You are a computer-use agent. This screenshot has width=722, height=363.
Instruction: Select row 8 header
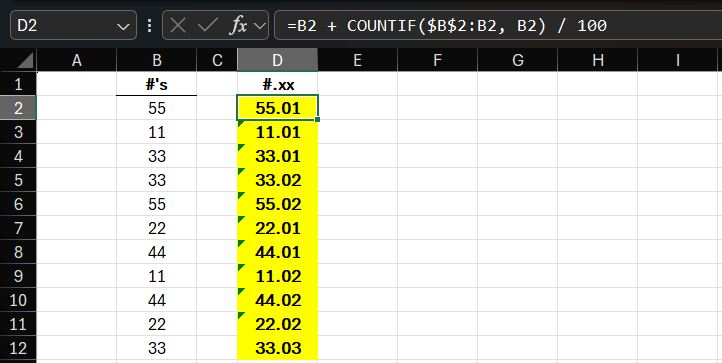[x=18, y=252]
